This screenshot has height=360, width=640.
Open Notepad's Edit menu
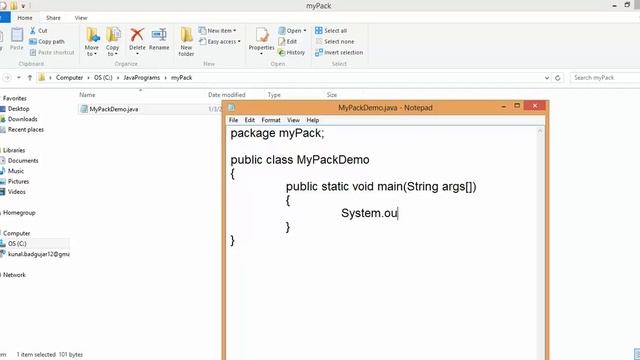[x=249, y=120]
